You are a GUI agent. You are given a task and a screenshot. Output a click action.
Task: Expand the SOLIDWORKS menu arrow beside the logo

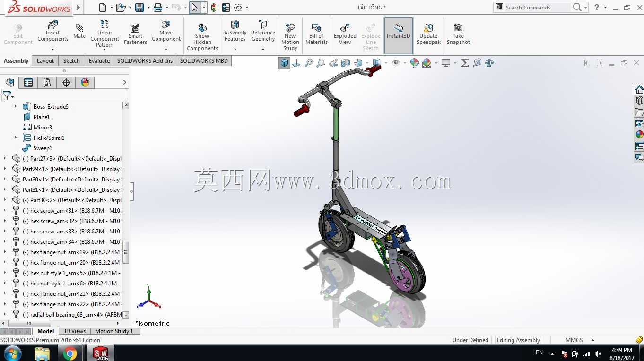(78, 8)
